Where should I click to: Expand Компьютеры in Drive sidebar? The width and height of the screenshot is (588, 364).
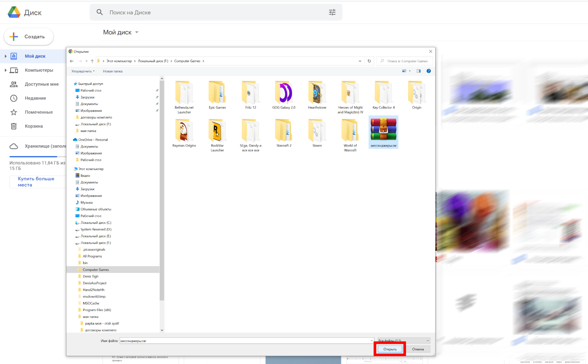pyautogui.click(x=5, y=70)
